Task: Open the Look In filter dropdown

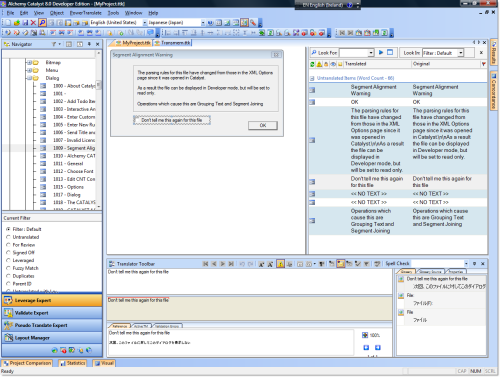Action: [460, 53]
